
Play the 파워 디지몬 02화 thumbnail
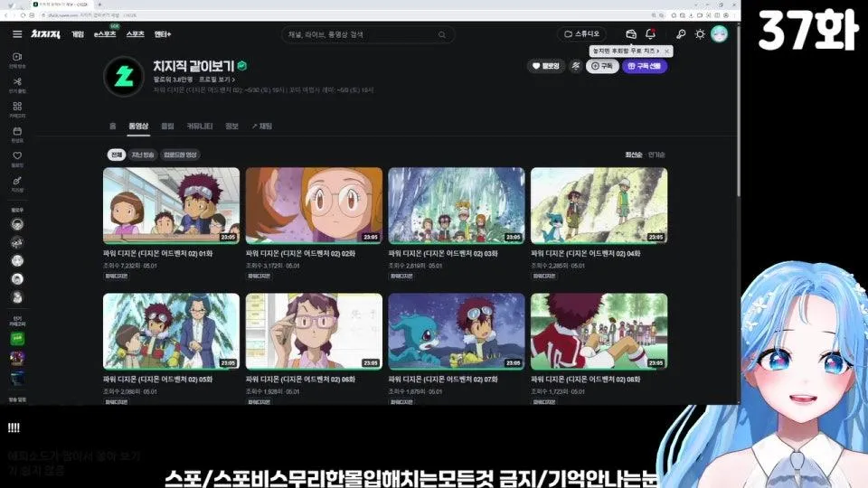click(x=314, y=206)
